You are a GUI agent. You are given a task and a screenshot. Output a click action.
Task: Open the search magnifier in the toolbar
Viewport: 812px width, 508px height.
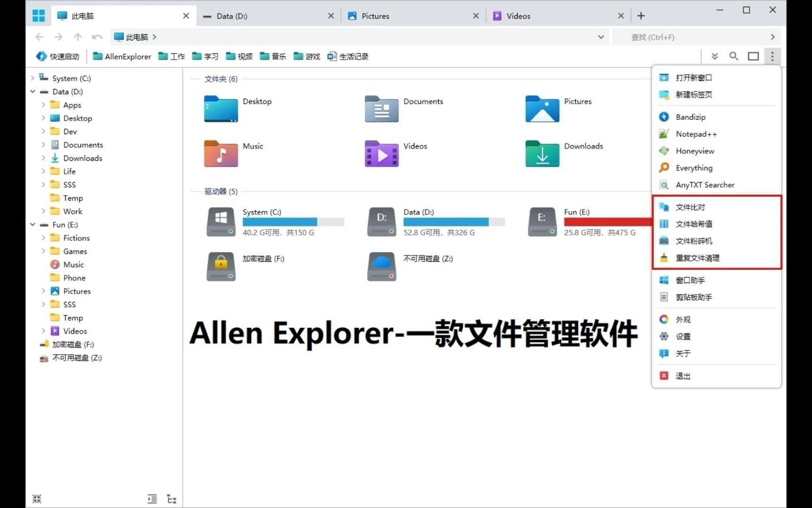(x=734, y=56)
